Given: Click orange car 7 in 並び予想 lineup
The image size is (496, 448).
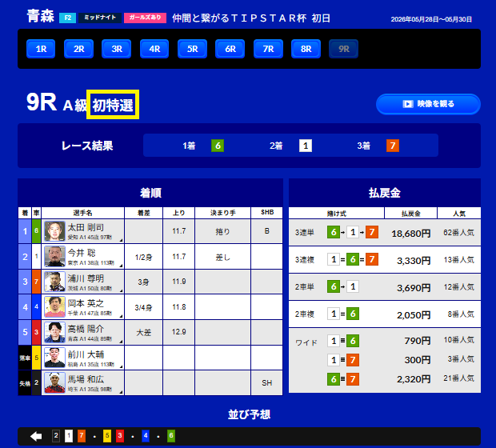Looking at the screenshot, I should tap(82, 436).
